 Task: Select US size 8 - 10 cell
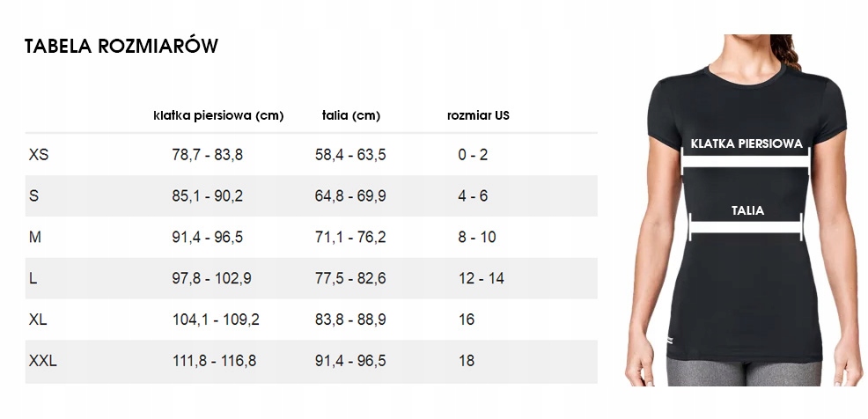pos(476,237)
